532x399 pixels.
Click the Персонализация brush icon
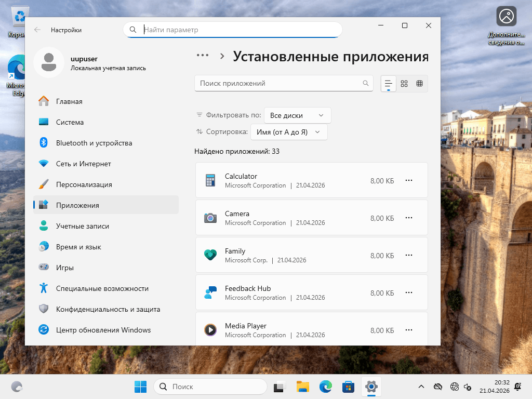[49, 184]
